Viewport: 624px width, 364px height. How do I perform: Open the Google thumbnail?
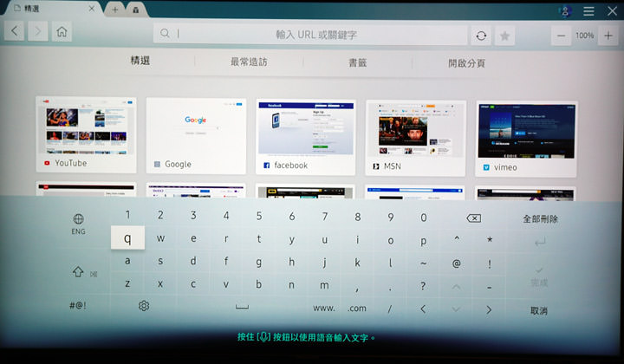[x=196, y=136]
